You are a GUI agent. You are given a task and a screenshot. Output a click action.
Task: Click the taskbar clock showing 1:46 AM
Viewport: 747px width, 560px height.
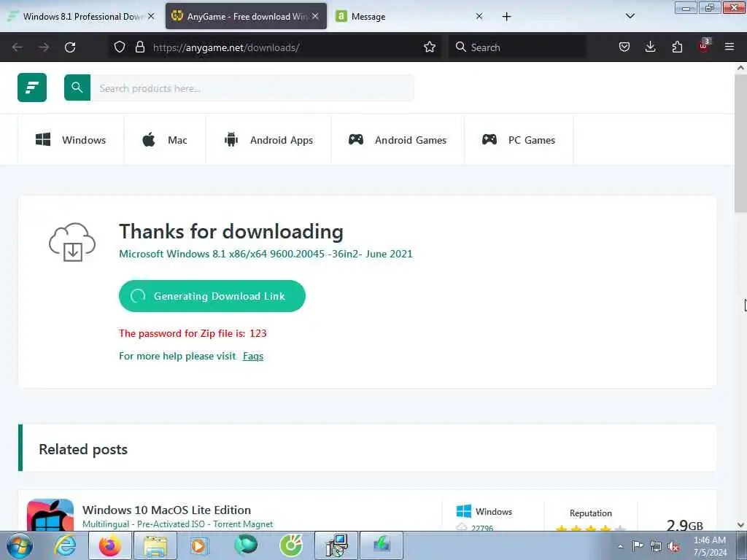tap(710, 546)
